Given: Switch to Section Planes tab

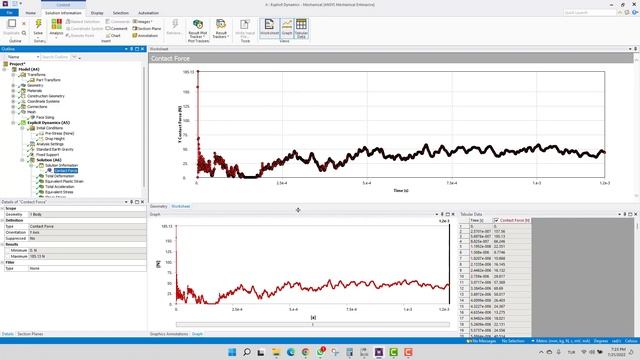Looking at the screenshot, I should click(30, 334).
